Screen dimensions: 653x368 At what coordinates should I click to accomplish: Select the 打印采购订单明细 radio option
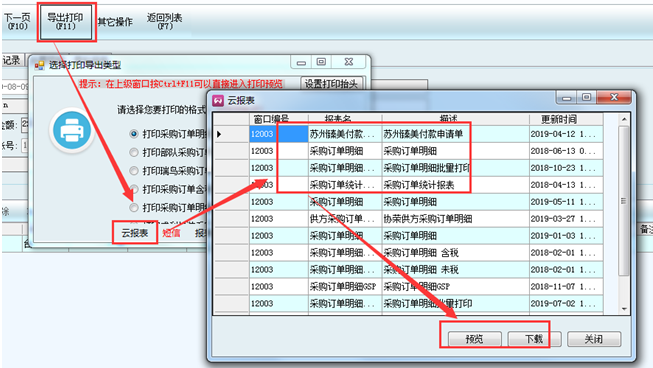tap(134, 134)
